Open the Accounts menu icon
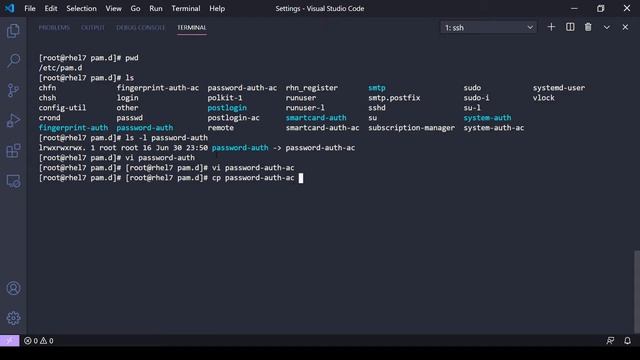This screenshot has width=640, height=360. tap(13, 288)
